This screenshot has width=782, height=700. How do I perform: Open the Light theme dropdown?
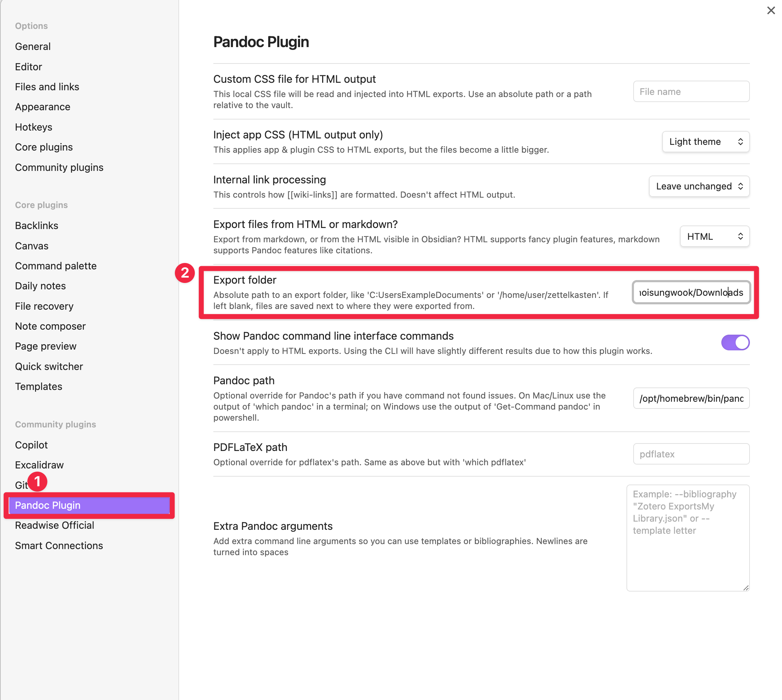point(705,142)
